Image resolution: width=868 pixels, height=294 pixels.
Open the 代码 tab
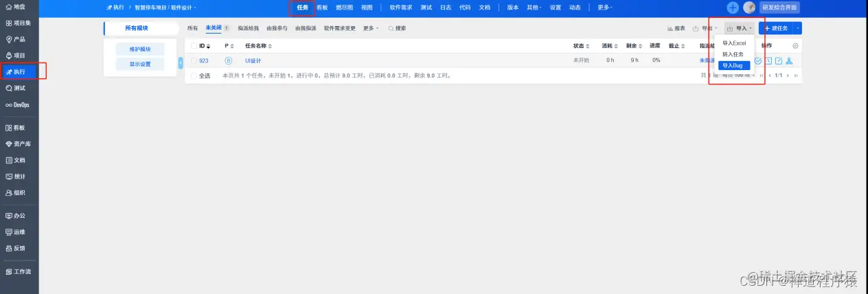pyautogui.click(x=465, y=8)
